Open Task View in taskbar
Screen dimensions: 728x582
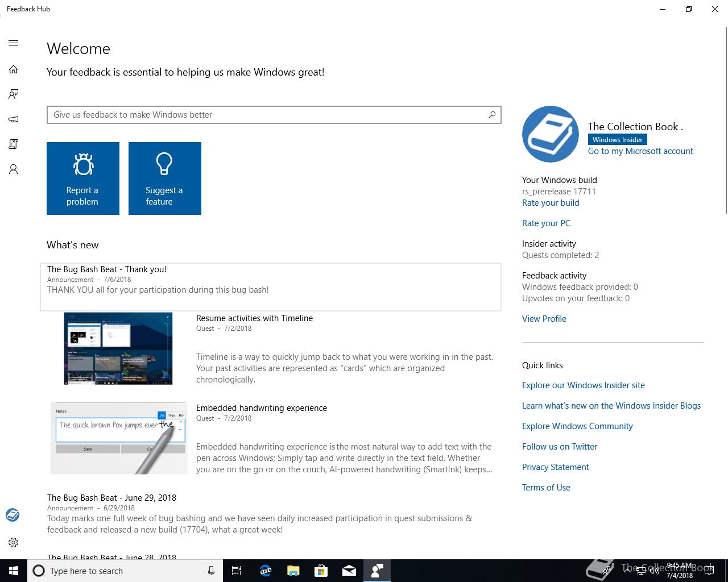[237, 571]
